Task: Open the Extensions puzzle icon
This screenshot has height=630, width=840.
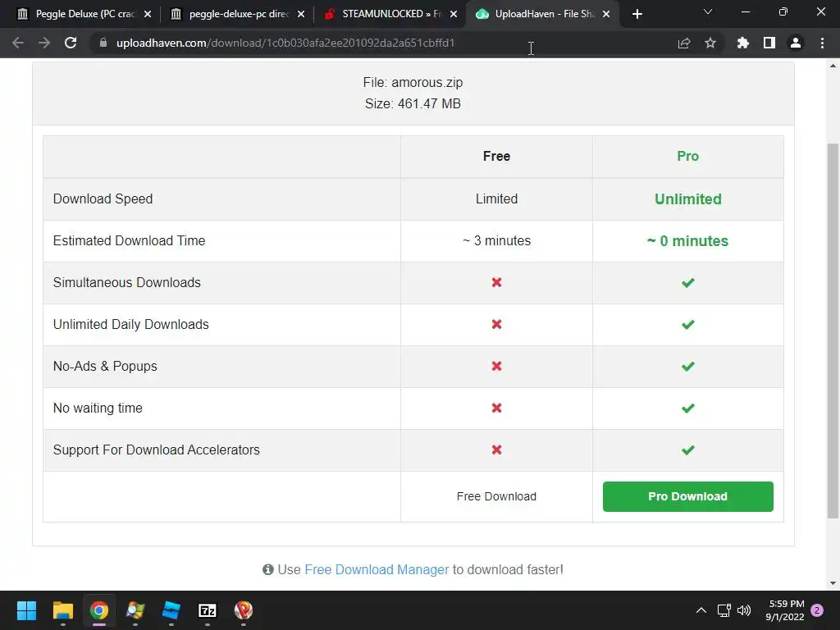Action: [x=742, y=43]
